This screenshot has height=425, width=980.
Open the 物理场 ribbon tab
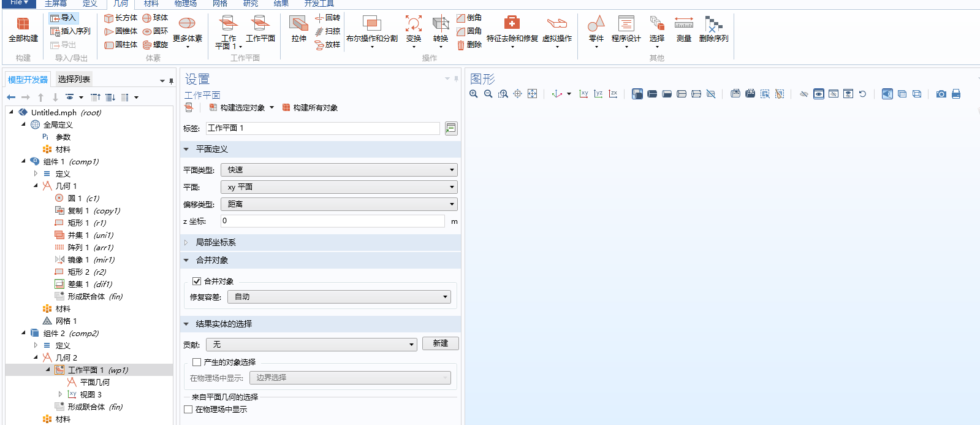click(186, 4)
